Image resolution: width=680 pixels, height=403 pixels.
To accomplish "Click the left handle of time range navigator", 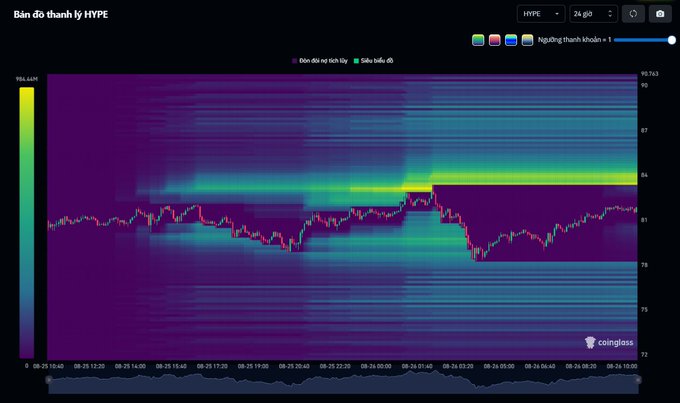I will pos(49,380).
